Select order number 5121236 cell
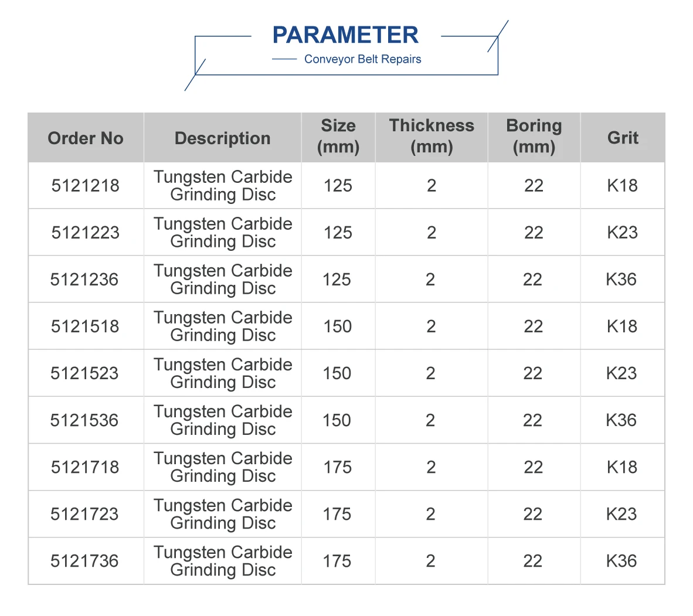 point(84,280)
